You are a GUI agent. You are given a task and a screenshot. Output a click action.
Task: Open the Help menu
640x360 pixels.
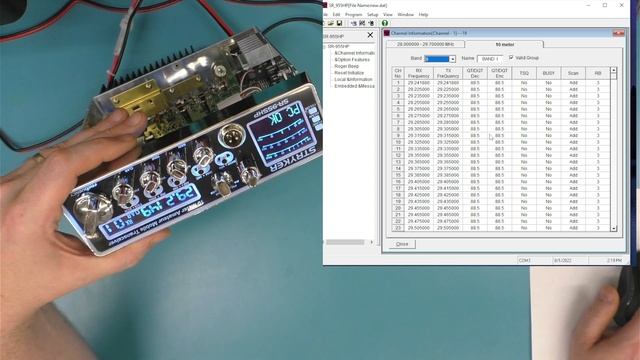tap(423, 15)
